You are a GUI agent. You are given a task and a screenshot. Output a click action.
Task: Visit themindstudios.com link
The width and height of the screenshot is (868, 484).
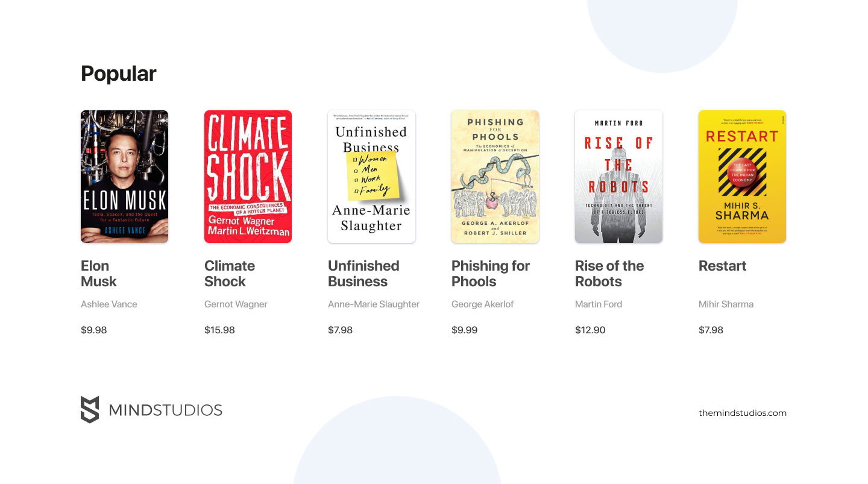pos(743,413)
